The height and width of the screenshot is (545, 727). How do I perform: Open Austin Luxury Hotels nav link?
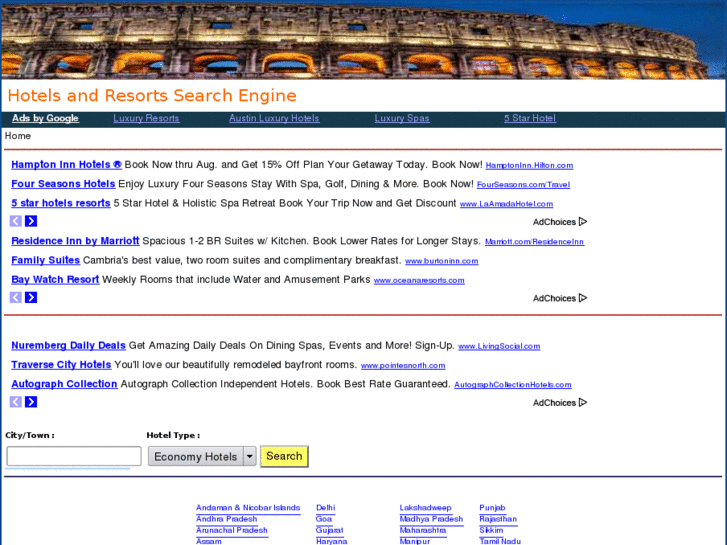click(274, 118)
